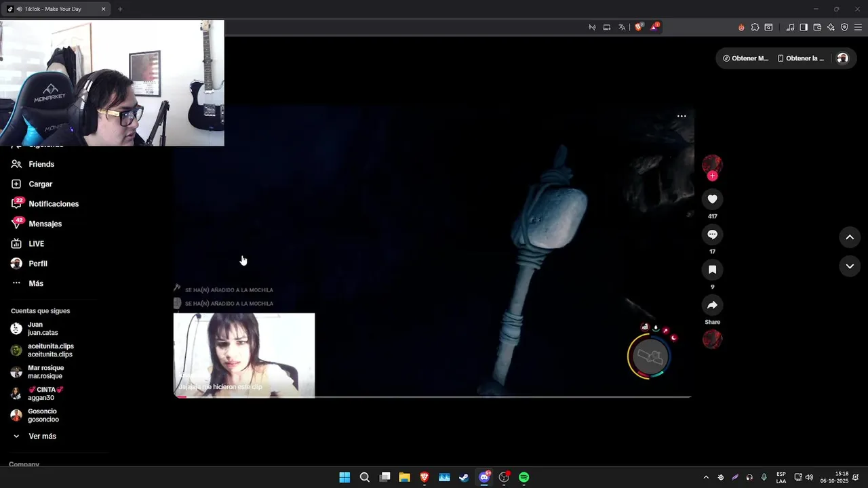
Task: Open the Leo AI sparkle icon
Action: point(831,27)
